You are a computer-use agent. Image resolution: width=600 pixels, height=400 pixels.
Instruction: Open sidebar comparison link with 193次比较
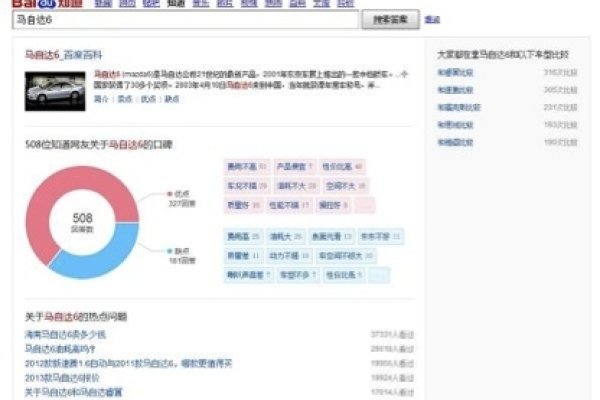(x=455, y=125)
